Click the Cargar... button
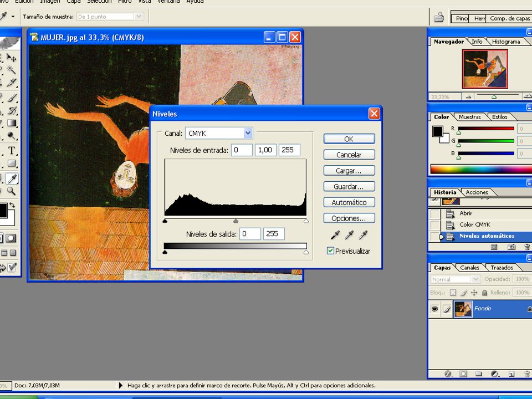This screenshot has height=399, width=532. coord(349,171)
